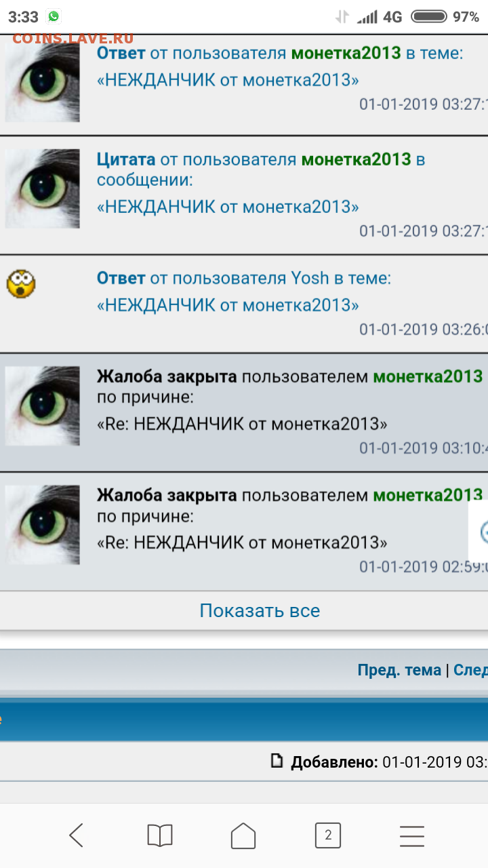Screen dimensions: 488x868
Task: Tap the WhatsApp notification icon
Action: coord(54,16)
